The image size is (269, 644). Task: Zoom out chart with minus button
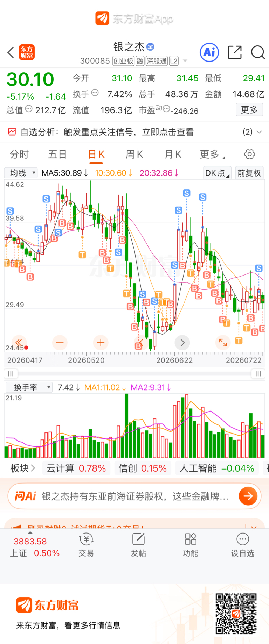pos(60,342)
